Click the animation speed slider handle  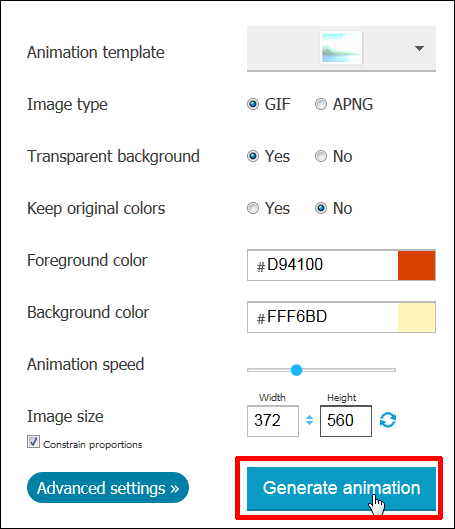(x=296, y=370)
